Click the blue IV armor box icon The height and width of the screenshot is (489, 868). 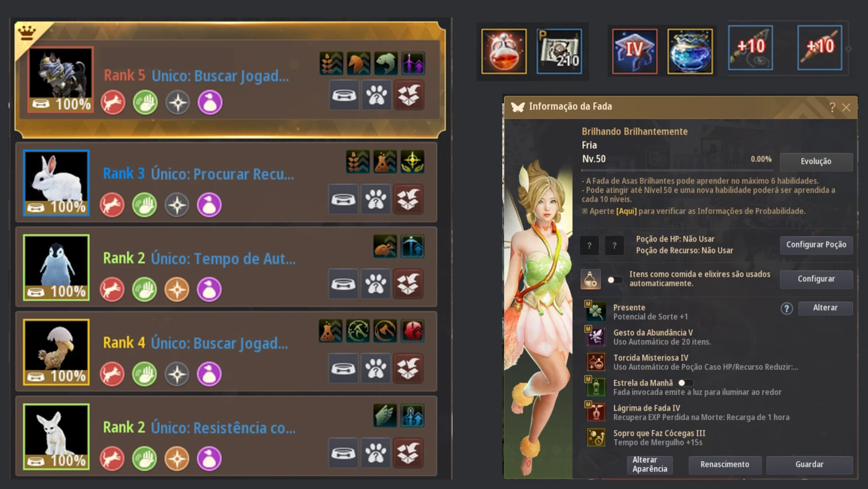click(x=634, y=52)
